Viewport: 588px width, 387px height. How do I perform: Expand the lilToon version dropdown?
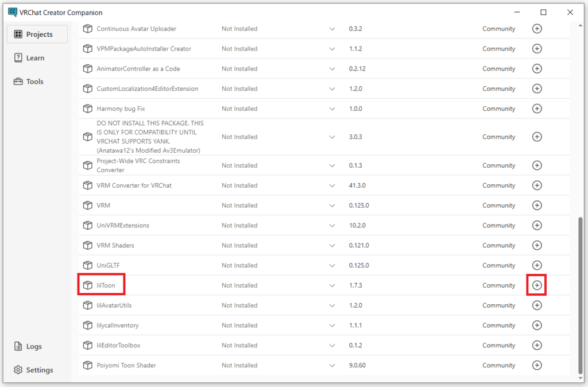click(332, 285)
